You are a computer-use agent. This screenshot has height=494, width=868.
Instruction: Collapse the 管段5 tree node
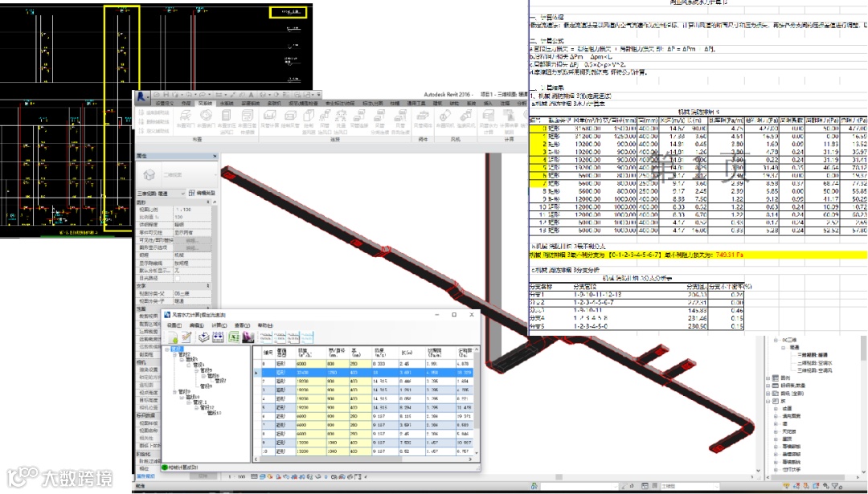197,370
